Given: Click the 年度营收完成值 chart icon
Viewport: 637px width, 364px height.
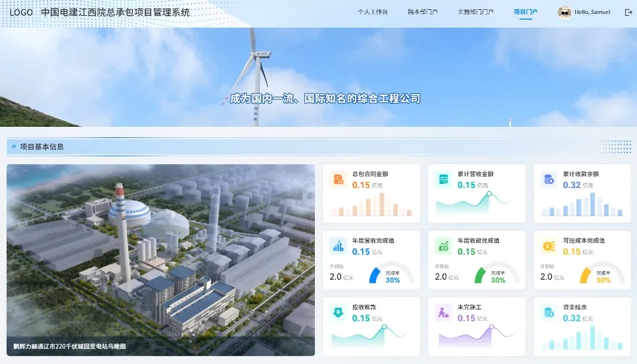Looking at the screenshot, I should (338, 246).
